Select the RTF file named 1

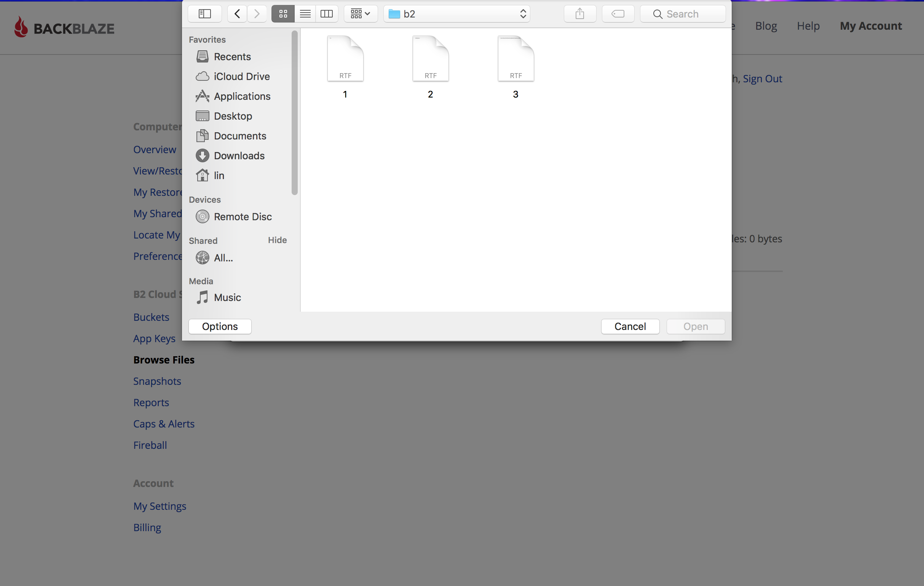[x=345, y=67]
